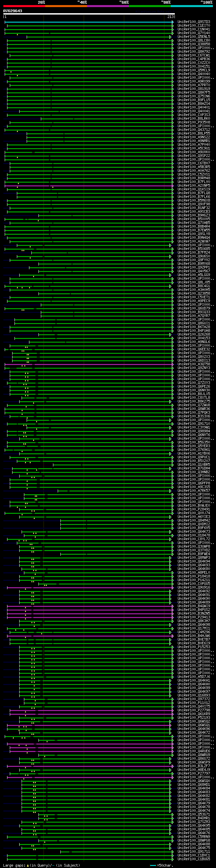216x868 pixels.
Task: Click UniRef100_B4QWI9 label
Action: click(x=194, y=606)
